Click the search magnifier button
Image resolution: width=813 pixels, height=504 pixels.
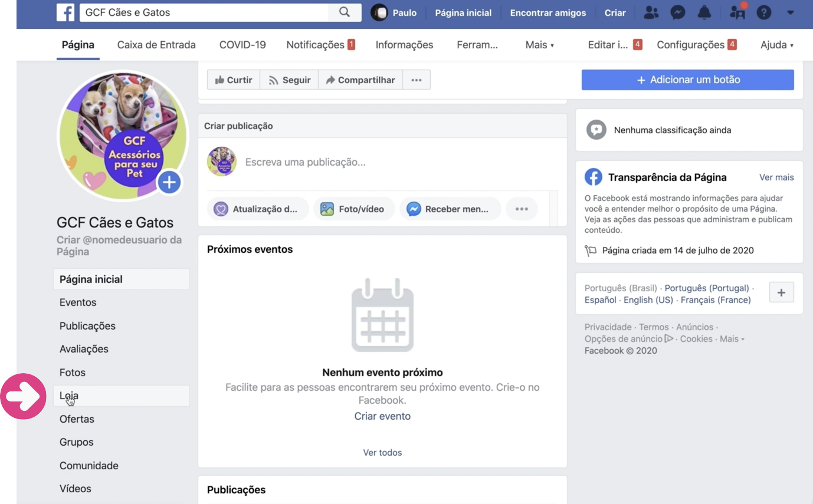345,12
